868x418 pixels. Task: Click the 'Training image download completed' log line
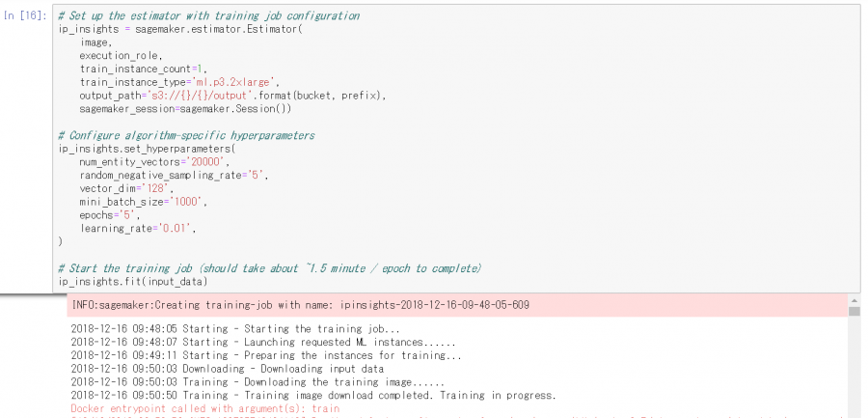[x=313, y=395]
